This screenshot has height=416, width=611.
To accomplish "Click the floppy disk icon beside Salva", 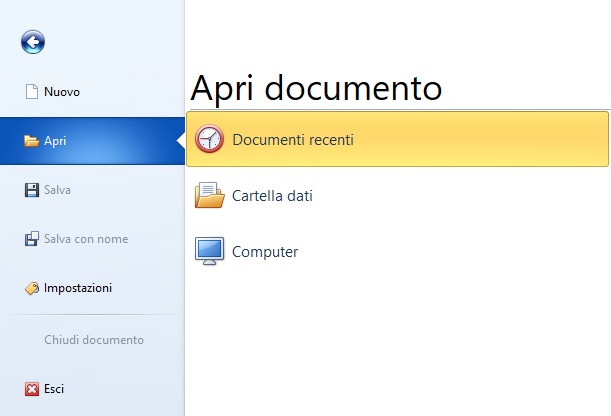I will (x=32, y=190).
